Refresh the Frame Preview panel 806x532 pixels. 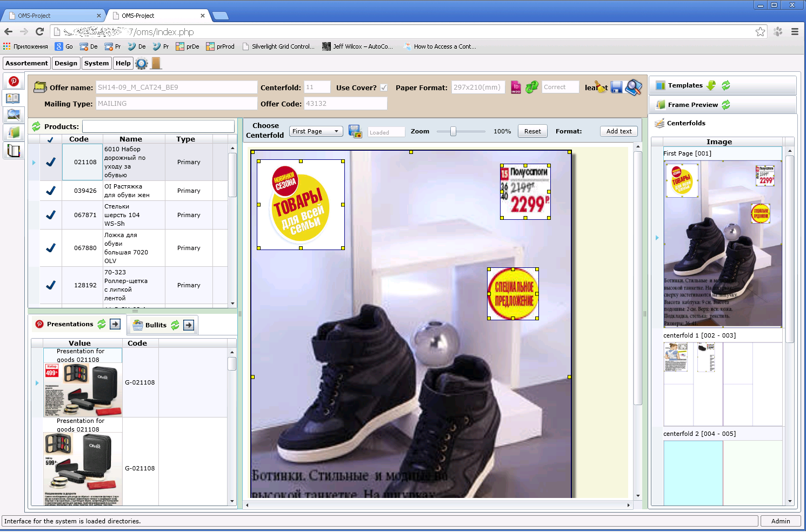pyautogui.click(x=726, y=105)
